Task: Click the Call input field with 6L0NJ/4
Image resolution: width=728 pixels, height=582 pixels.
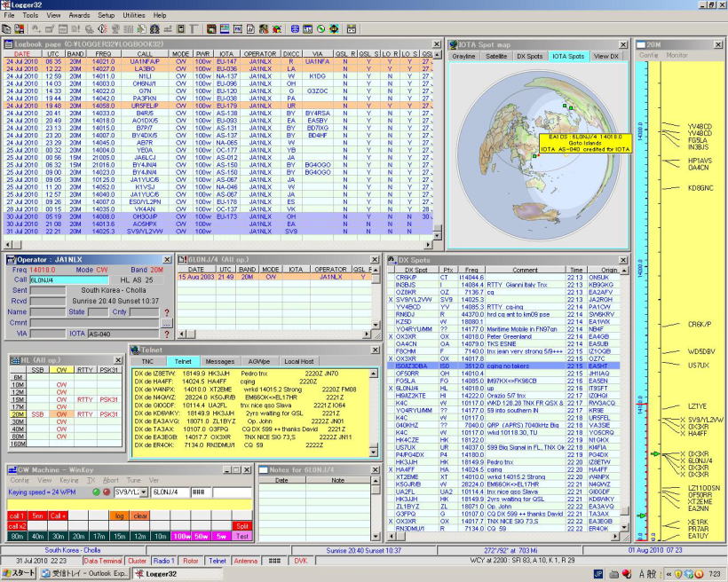Action: 68,279
